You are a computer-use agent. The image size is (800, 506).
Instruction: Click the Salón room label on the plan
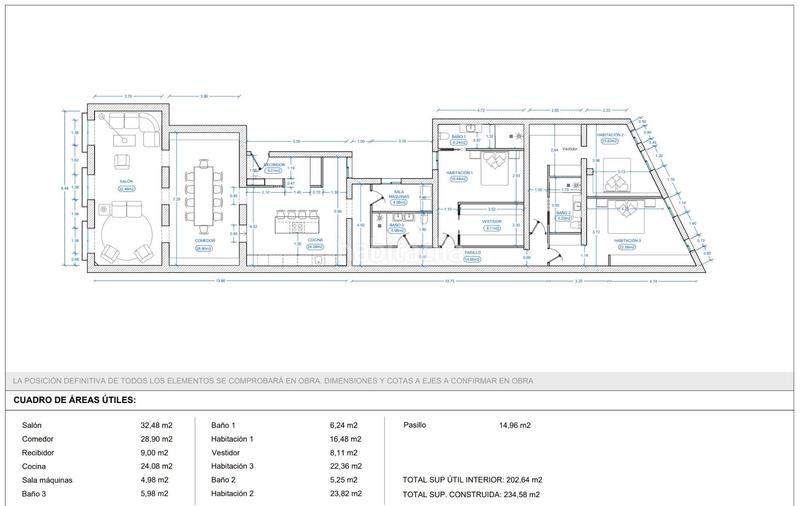(x=126, y=183)
